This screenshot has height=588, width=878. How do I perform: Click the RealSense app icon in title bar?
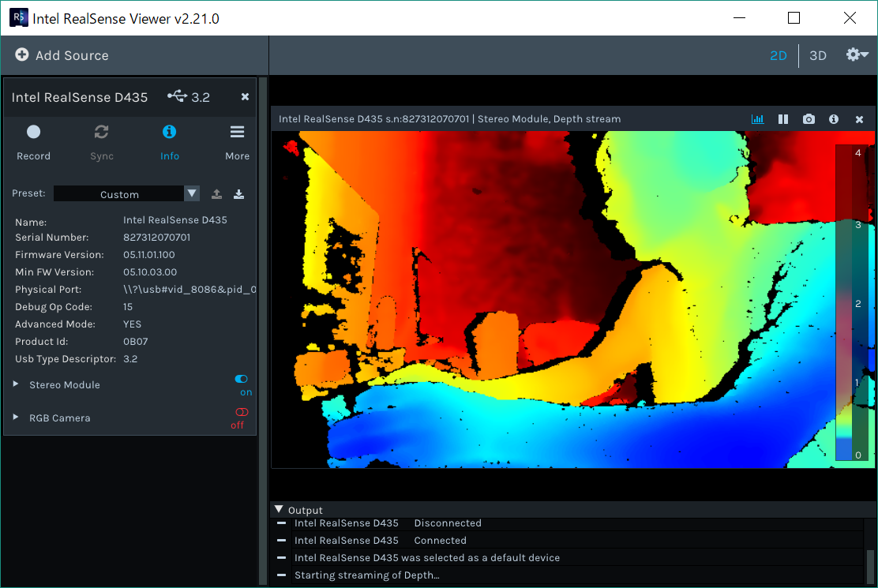point(18,17)
